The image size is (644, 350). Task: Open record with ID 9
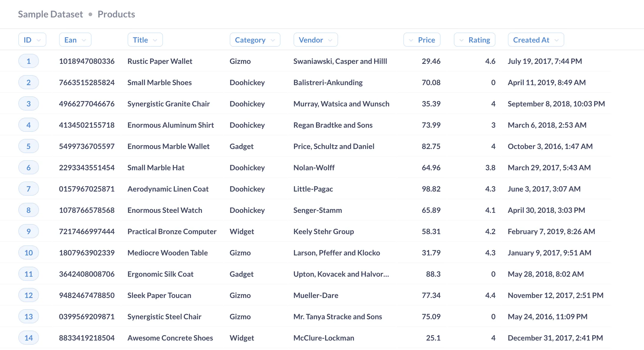[29, 231]
